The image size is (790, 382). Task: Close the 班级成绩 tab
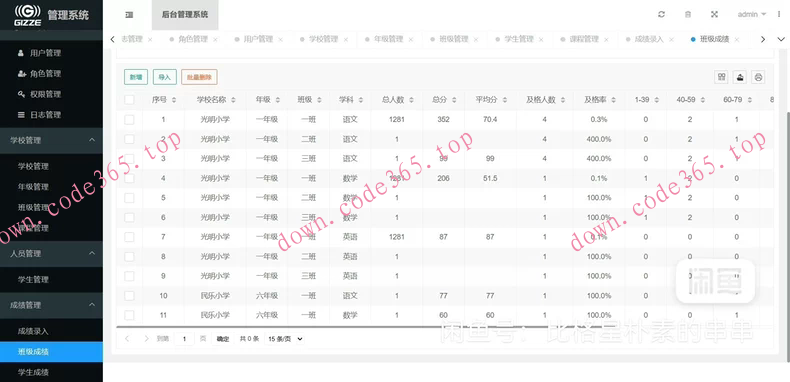(737, 39)
